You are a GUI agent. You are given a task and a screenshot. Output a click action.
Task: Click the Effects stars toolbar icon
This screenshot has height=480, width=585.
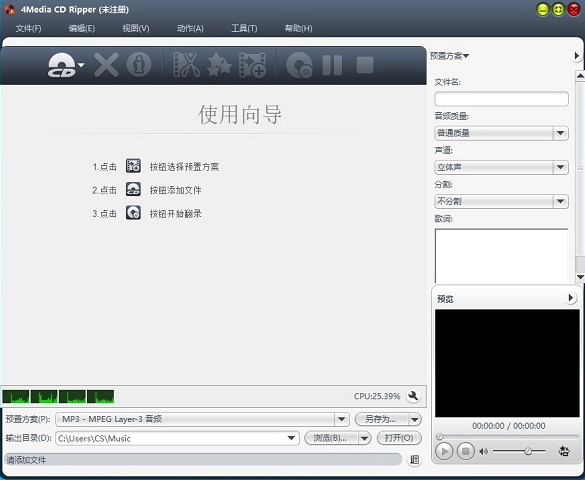click(x=219, y=65)
